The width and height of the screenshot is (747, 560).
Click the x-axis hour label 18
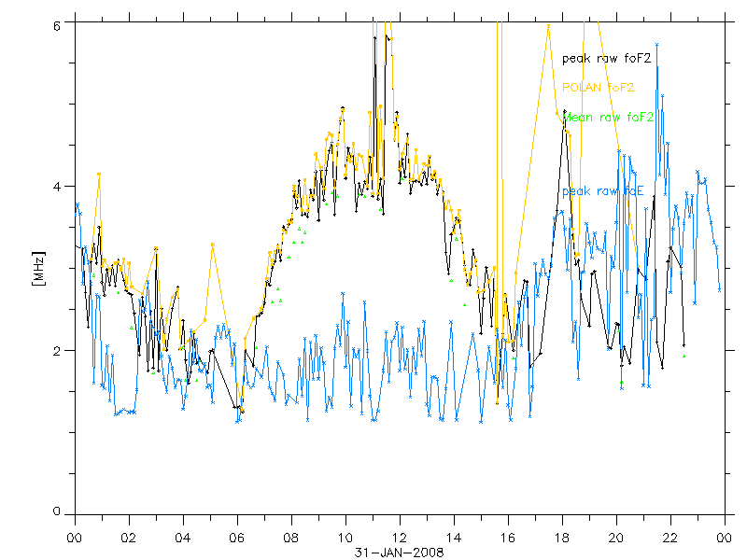coord(562,539)
